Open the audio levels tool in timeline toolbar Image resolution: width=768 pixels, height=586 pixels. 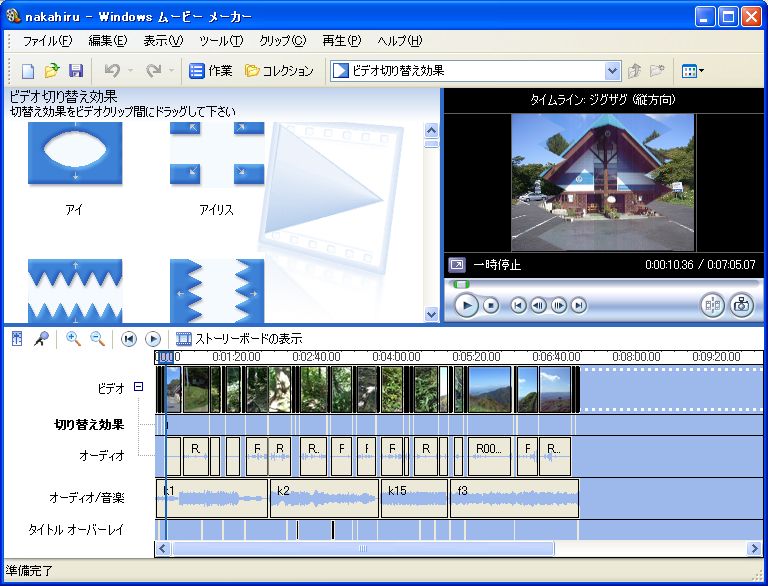click(17, 339)
